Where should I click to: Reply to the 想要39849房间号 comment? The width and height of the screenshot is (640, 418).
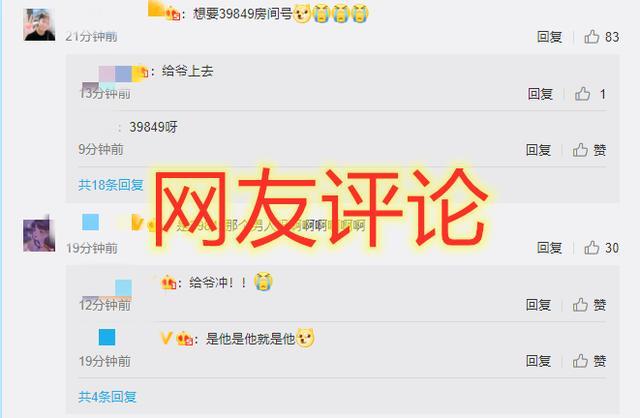(x=549, y=37)
